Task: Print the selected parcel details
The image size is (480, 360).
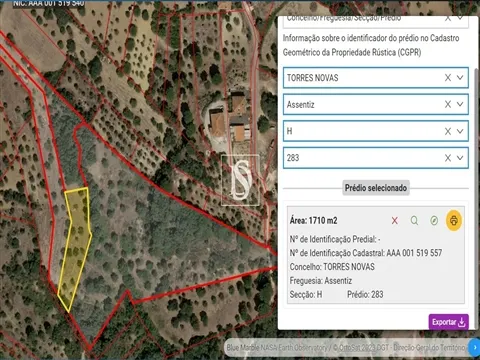Action: pos(454,220)
